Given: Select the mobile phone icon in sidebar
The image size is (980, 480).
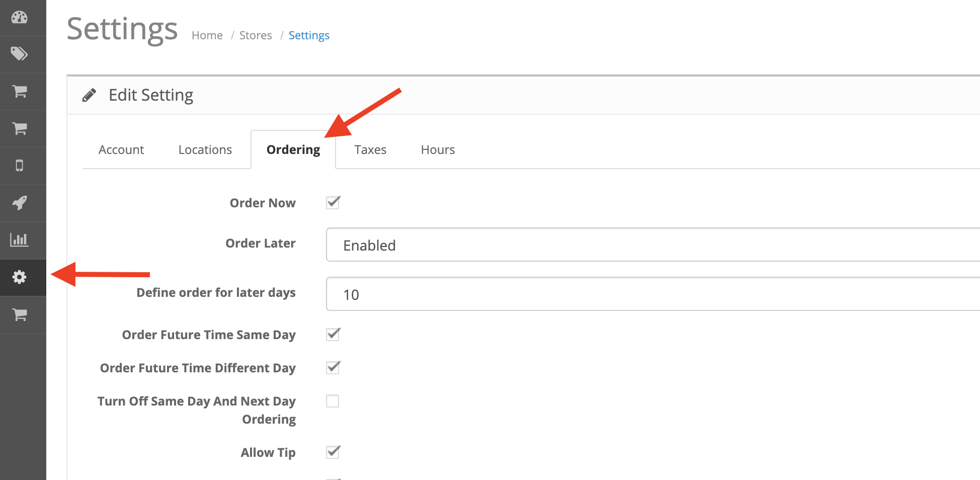Looking at the screenshot, I should pyautogui.click(x=20, y=166).
